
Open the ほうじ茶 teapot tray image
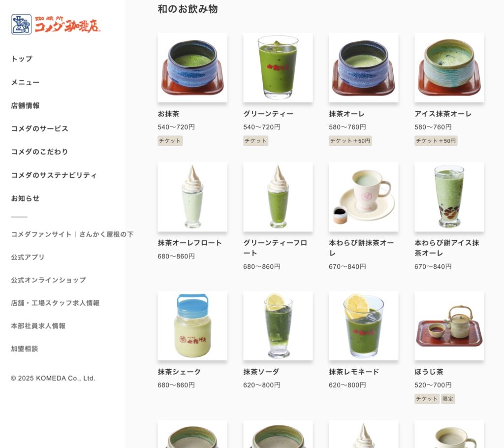[449, 326]
